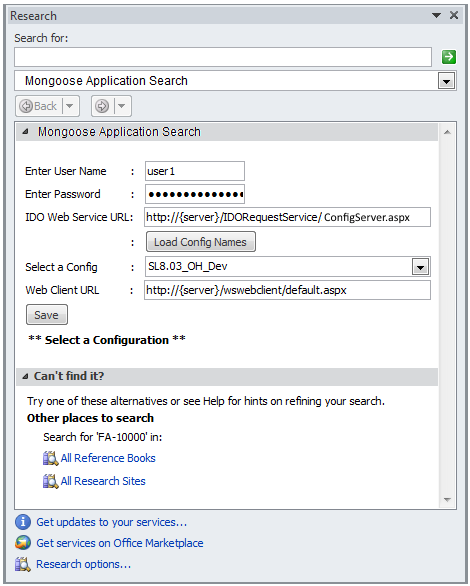Viewport: 470px width, 586px height.
Task: Click the Enter Password field
Action: [x=195, y=194]
